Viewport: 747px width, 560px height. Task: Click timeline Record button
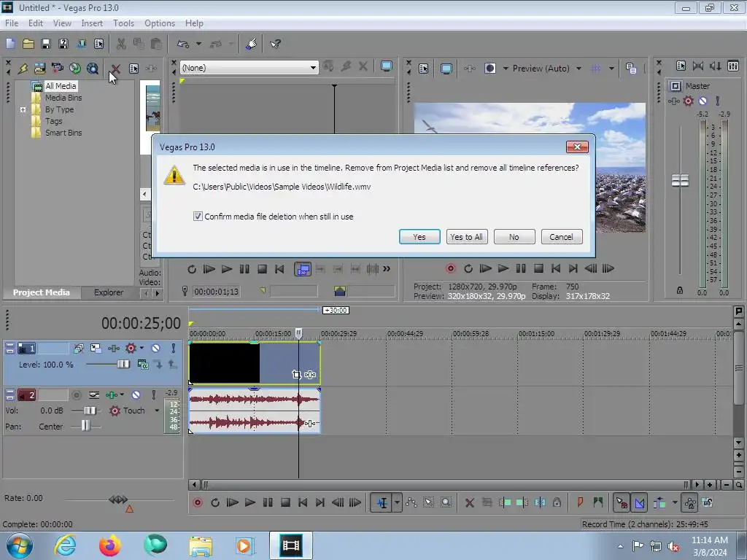[197, 502]
